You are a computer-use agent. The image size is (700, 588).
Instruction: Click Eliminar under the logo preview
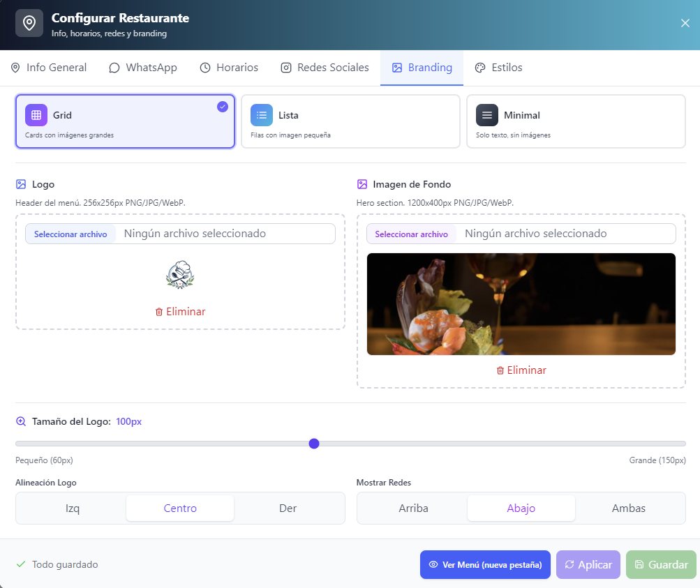point(180,312)
